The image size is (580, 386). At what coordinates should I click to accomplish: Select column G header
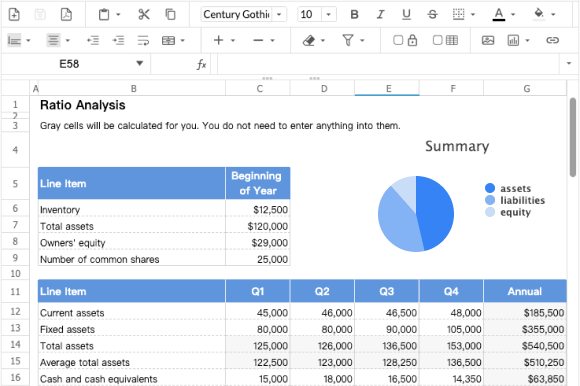pos(525,89)
